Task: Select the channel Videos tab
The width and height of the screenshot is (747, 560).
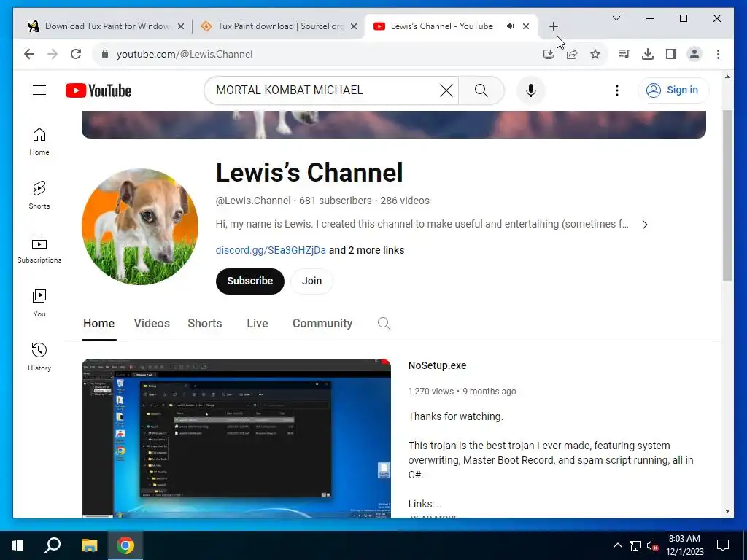Action: 152,323
